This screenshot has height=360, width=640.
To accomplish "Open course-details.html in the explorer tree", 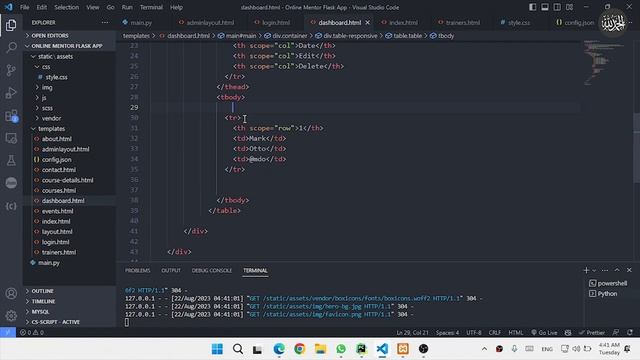I will (67, 180).
